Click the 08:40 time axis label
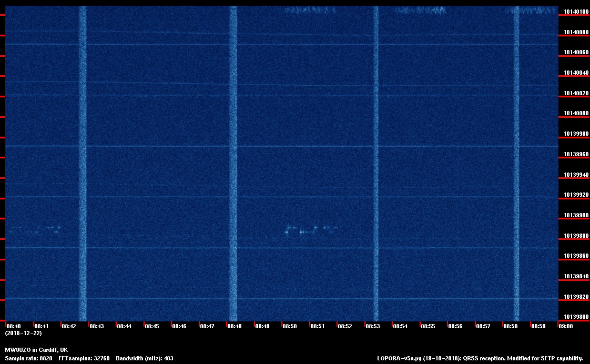590x364 pixels. point(13,326)
